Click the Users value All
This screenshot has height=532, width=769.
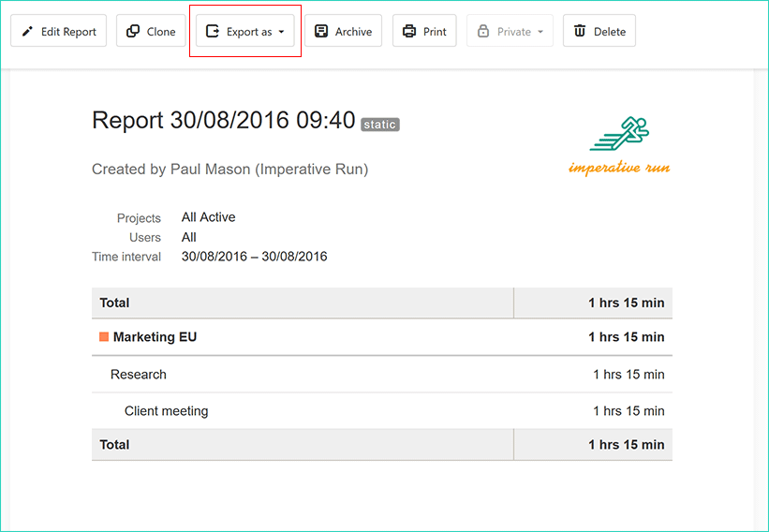click(x=189, y=237)
